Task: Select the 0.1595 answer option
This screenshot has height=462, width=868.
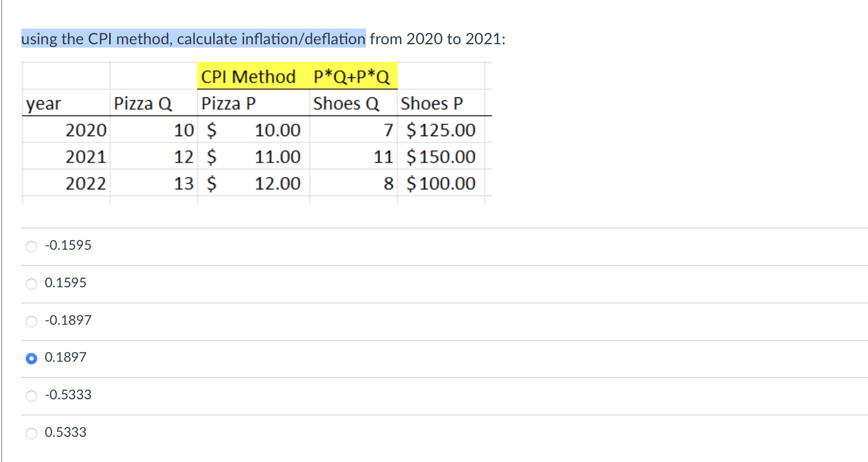Action: (x=31, y=283)
